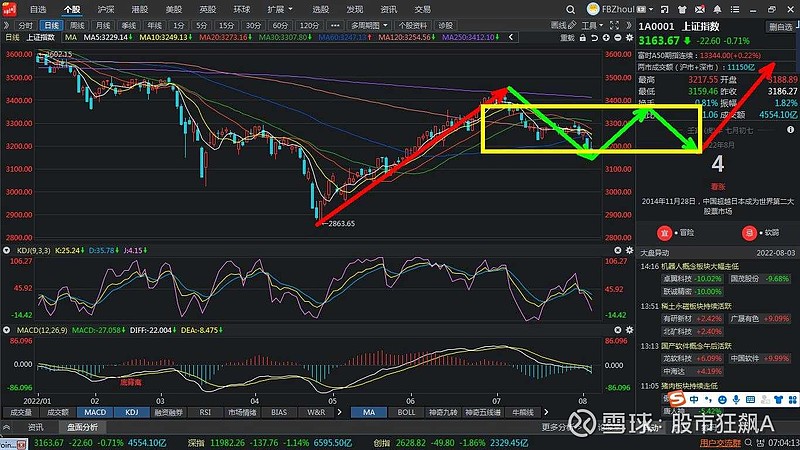Screen dimensions: 800x450
Task: Open the skin shirt icon
Action: coord(682,9)
